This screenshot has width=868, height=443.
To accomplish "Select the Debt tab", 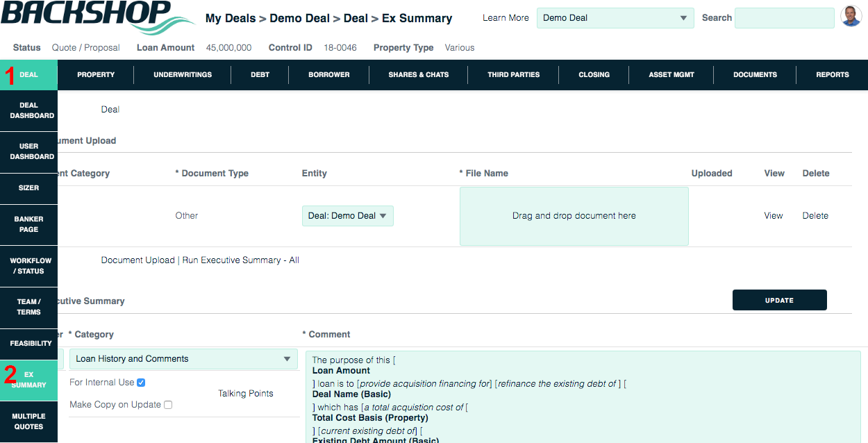I will coord(260,75).
